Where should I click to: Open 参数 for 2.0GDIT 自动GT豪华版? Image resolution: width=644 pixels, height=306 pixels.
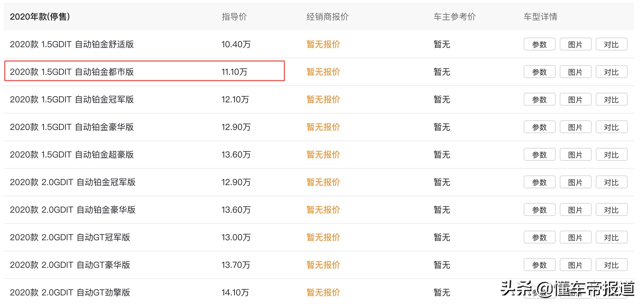[539, 265]
